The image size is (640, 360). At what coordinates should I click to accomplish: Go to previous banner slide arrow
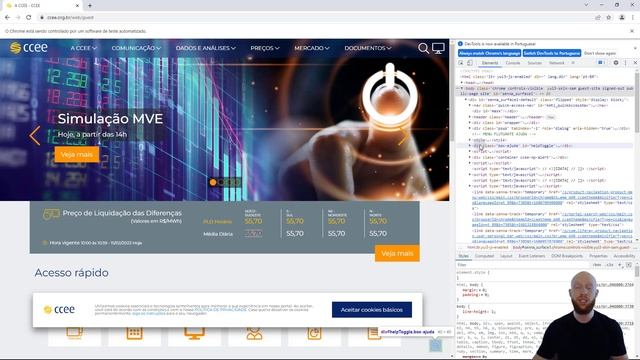coord(35,136)
